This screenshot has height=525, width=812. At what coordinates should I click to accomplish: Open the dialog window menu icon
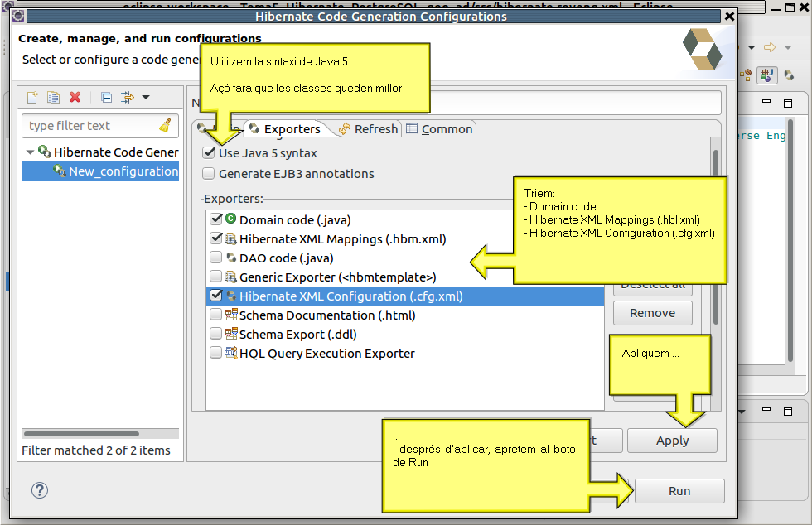click(x=18, y=16)
